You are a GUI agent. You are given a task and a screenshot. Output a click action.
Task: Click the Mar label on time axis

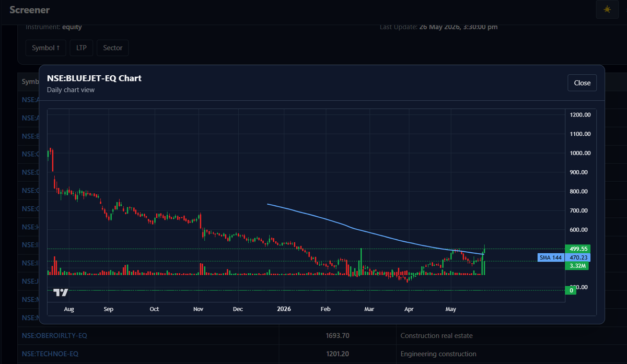(x=369, y=309)
